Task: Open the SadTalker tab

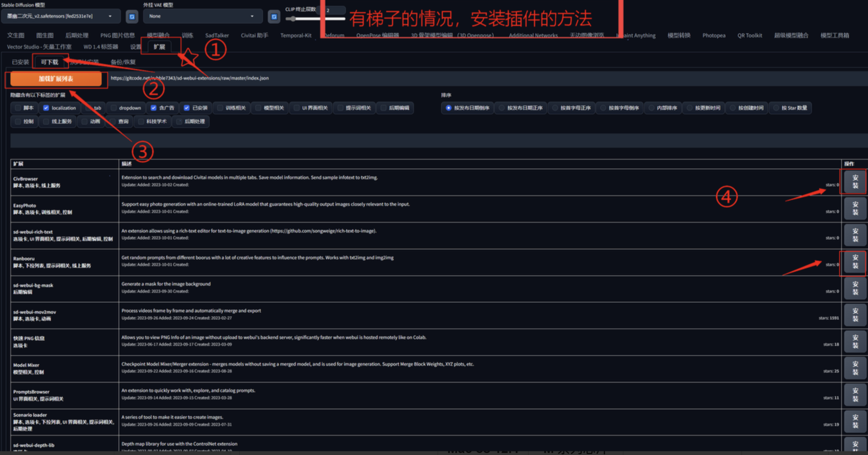Action: tap(217, 35)
